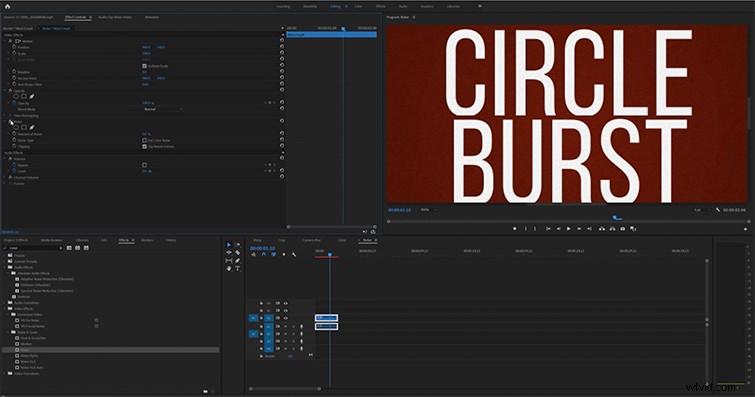755x397 pixels.
Task: Click the Mark Out button
Action: click(x=535, y=229)
